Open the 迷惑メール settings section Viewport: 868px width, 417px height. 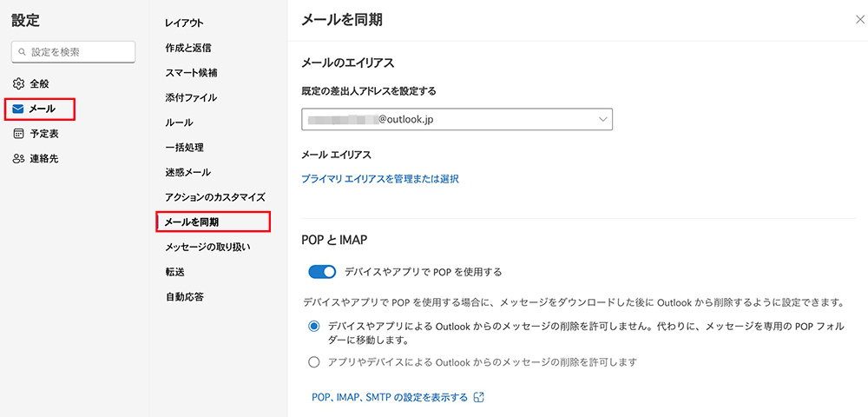[187, 172]
